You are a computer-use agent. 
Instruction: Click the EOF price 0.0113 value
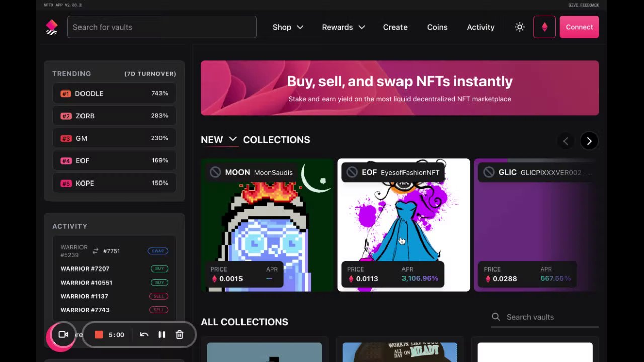(367, 279)
